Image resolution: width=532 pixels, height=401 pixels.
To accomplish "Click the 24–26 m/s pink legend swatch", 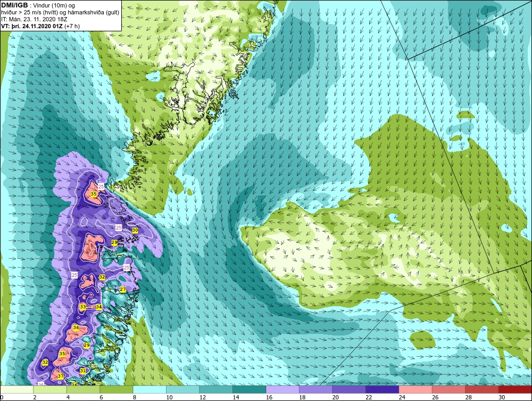I will (415, 389).
